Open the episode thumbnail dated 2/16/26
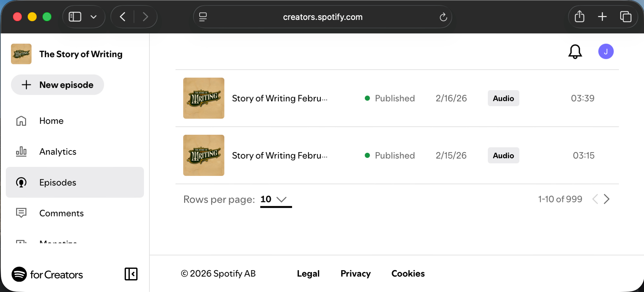644x292 pixels. (204, 98)
